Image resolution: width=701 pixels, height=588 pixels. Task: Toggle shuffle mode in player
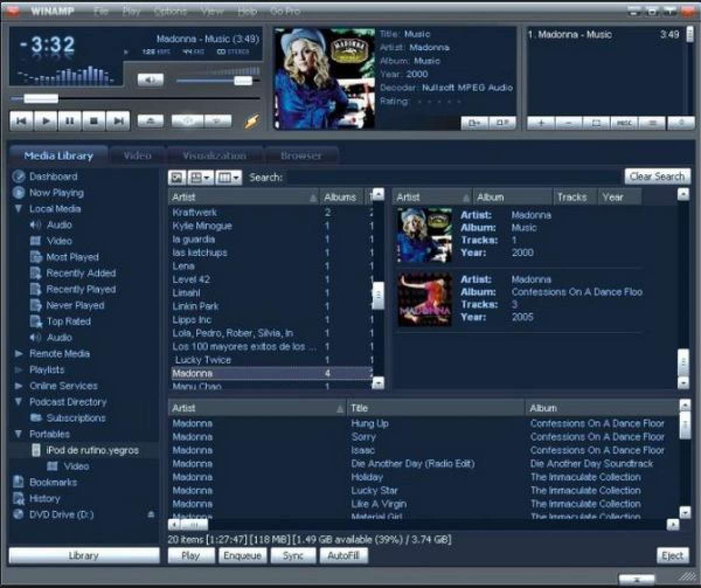[x=188, y=121]
